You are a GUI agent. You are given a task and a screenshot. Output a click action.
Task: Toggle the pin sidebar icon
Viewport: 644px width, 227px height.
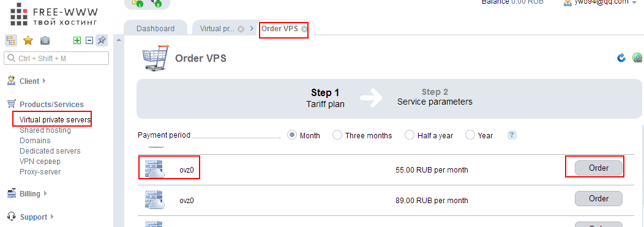pos(102,40)
